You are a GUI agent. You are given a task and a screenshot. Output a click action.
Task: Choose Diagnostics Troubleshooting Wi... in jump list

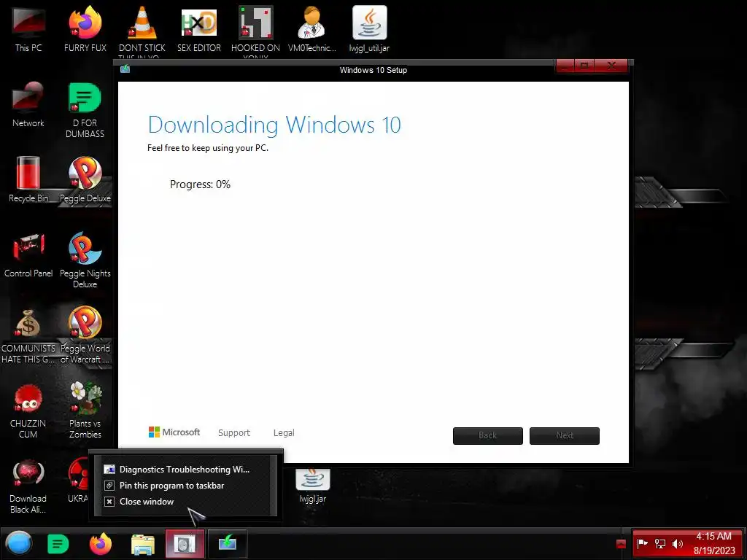[185, 469]
